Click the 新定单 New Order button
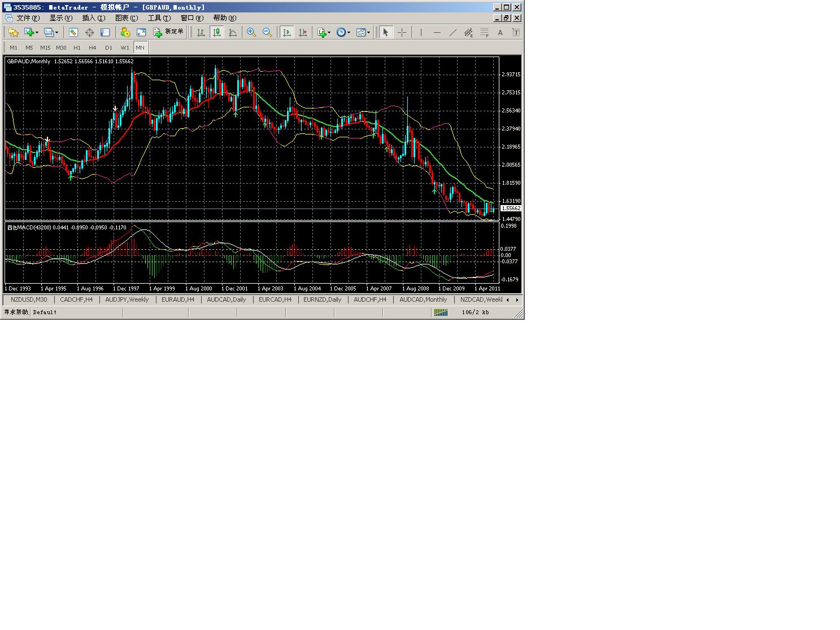Image resolution: width=840 pixels, height=630 pixels. pos(168,33)
